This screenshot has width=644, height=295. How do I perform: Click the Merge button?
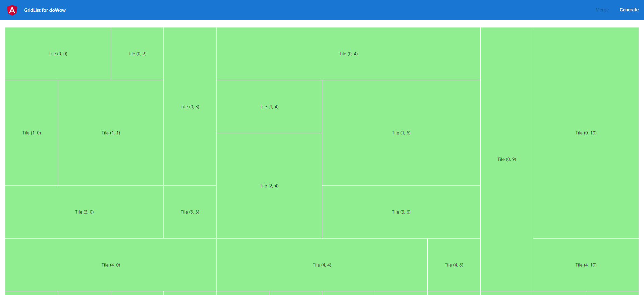coord(602,10)
